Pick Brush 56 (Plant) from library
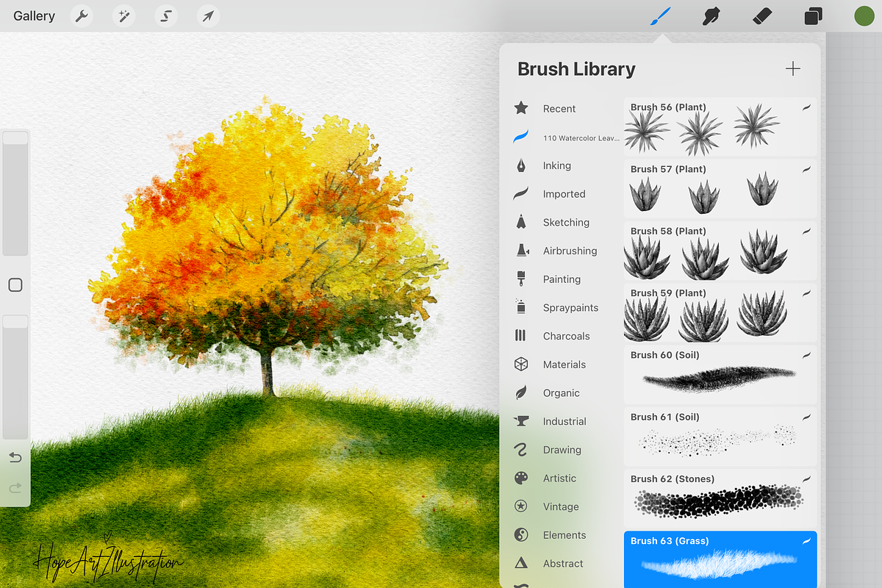882x588 pixels. [x=720, y=127]
